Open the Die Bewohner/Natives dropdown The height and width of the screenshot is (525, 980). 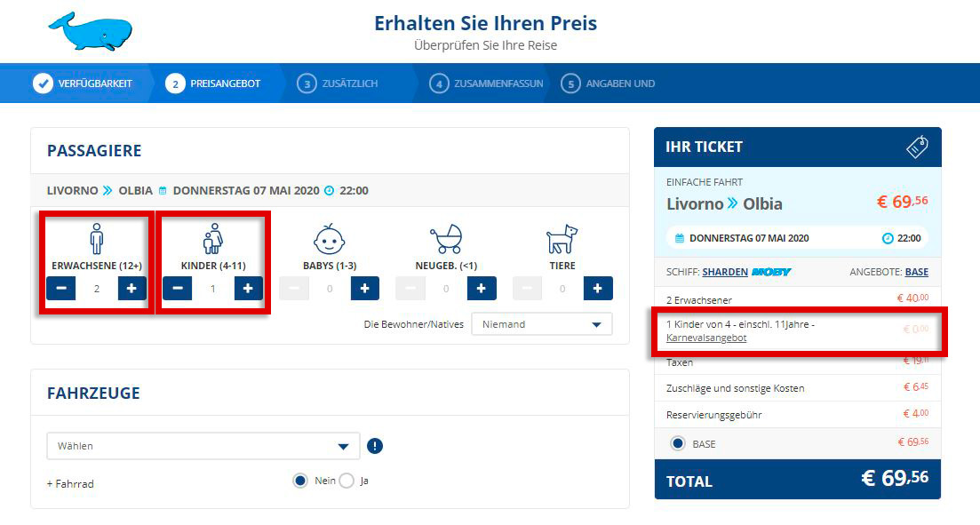pyautogui.click(x=542, y=324)
